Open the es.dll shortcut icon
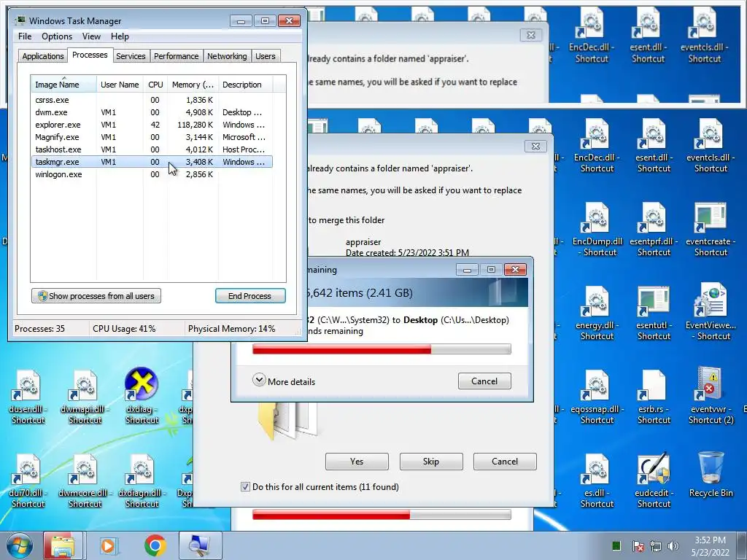Image resolution: width=747 pixels, height=560 pixels. (597, 480)
